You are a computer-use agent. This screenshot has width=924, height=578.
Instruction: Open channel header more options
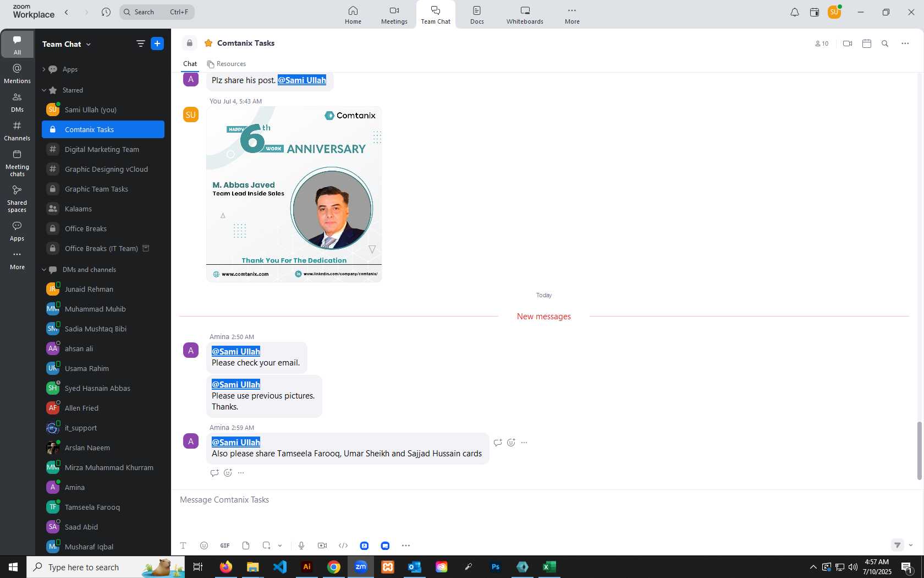click(x=905, y=43)
